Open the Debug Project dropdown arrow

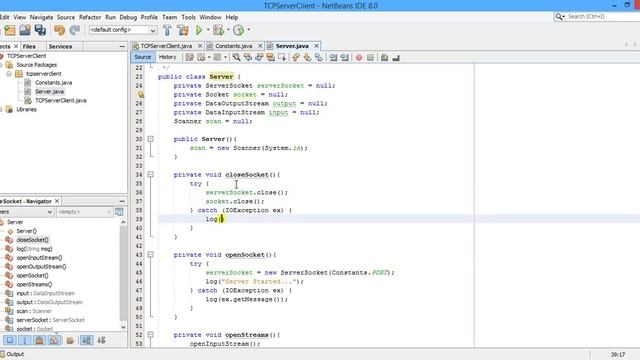(x=228, y=30)
